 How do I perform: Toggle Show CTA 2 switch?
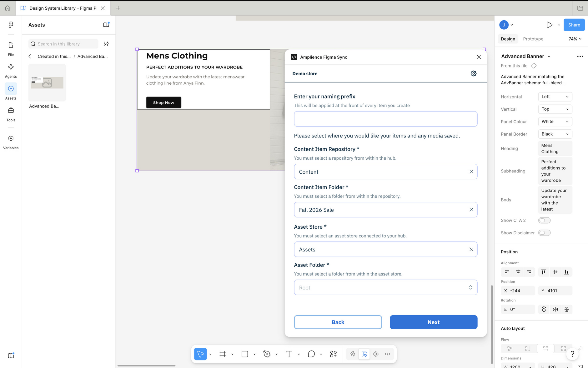click(x=544, y=221)
